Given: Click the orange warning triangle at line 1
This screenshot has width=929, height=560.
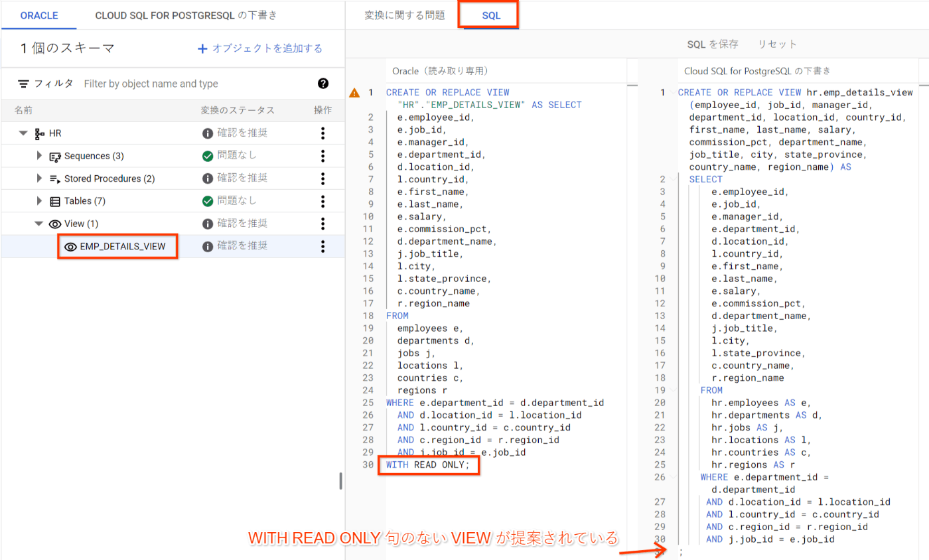Looking at the screenshot, I should point(355,93).
